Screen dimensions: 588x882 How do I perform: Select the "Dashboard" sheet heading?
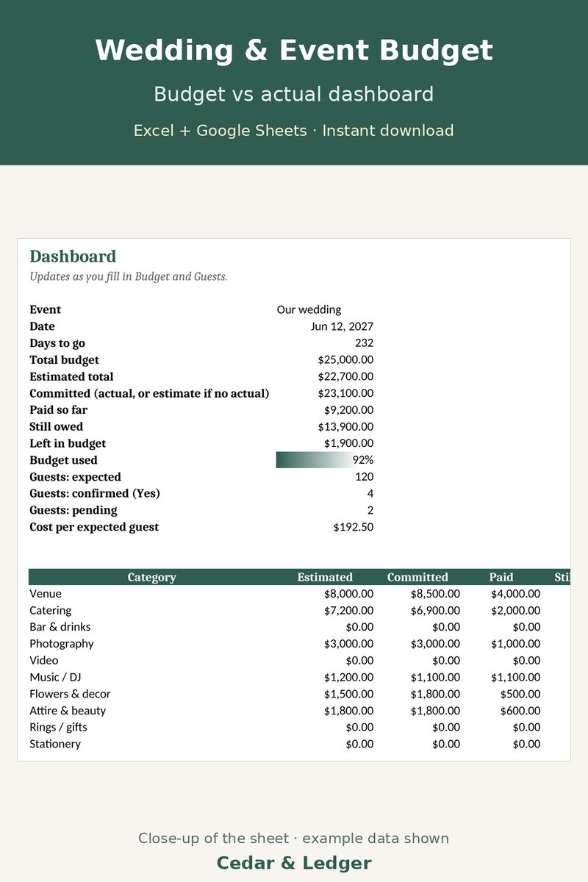click(73, 257)
